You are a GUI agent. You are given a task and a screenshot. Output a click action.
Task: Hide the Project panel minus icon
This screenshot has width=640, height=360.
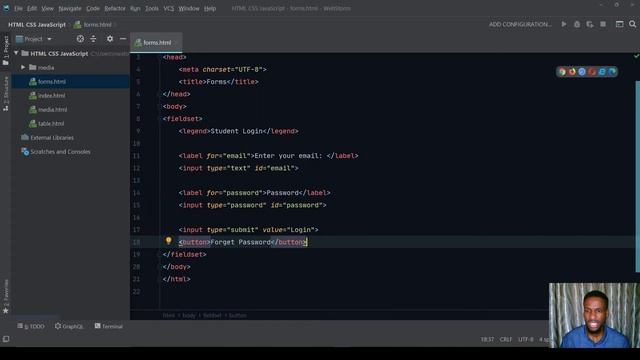(x=123, y=39)
